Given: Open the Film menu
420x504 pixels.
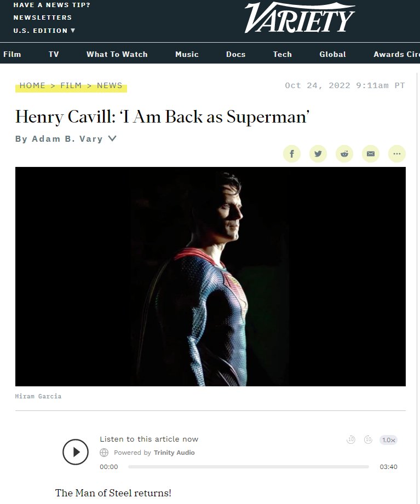Looking at the screenshot, I should click(x=12, y=54).
